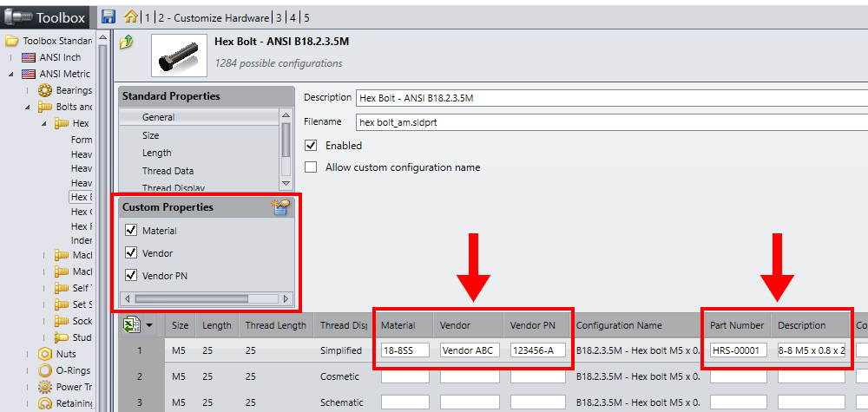Image resolution: width=868 pixels, height=412 pixels.
Task: Click the Power Transmission gear icon
Action: tap(45, 387)
